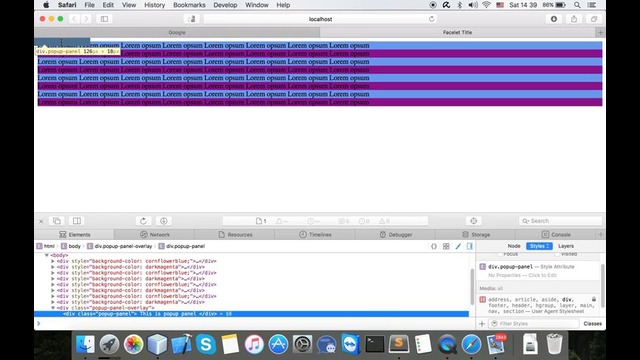Click the localhost address bar
This screenshot has width=640, height=360.
point(320,19)
